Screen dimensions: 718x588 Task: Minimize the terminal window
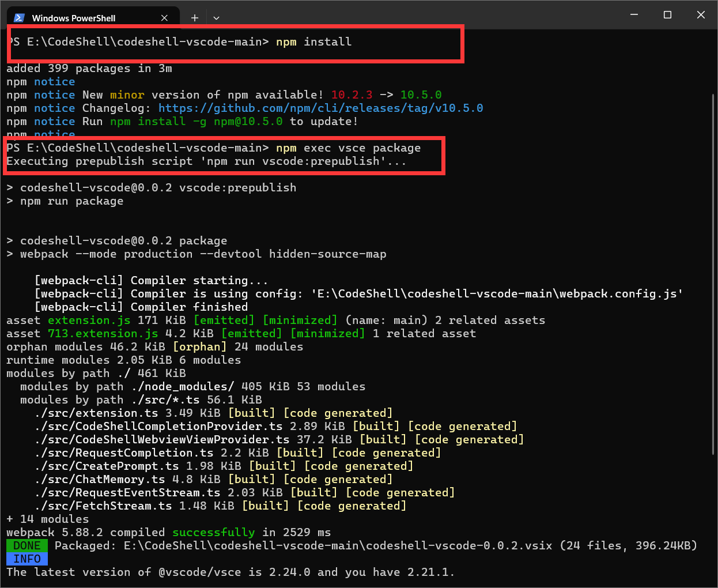634,15
